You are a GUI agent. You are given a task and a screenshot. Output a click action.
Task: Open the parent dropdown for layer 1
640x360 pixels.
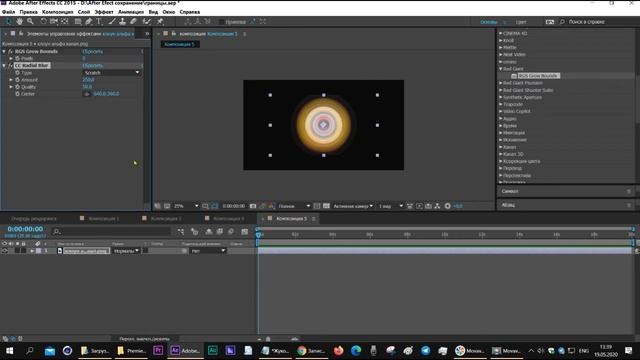click(x=208, y=251)
